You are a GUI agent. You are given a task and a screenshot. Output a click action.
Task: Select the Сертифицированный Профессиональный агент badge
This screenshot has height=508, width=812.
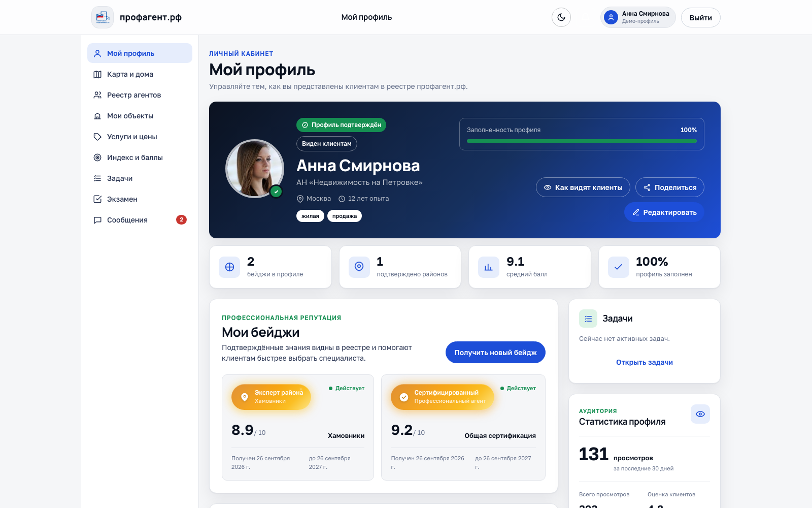(x=442, y=397)
